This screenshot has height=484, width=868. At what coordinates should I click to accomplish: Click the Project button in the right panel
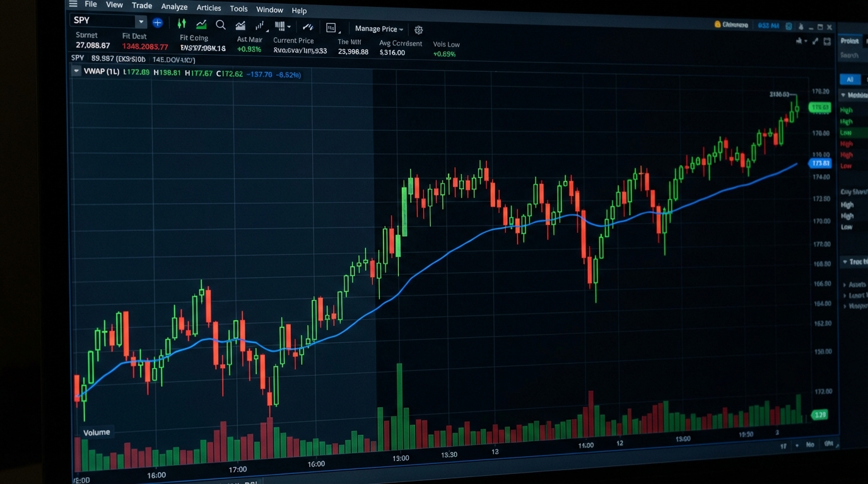[851, 40]
